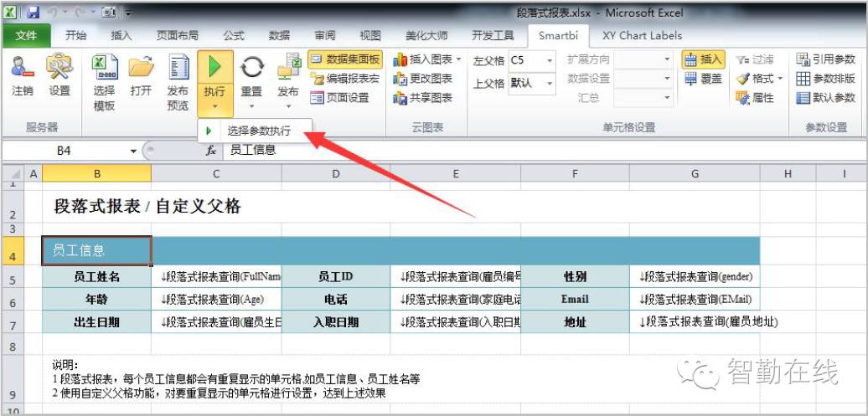Click the formula bar showing 员工信息
This screenshot has height=416, width=868.
click(x=543, y=151)
